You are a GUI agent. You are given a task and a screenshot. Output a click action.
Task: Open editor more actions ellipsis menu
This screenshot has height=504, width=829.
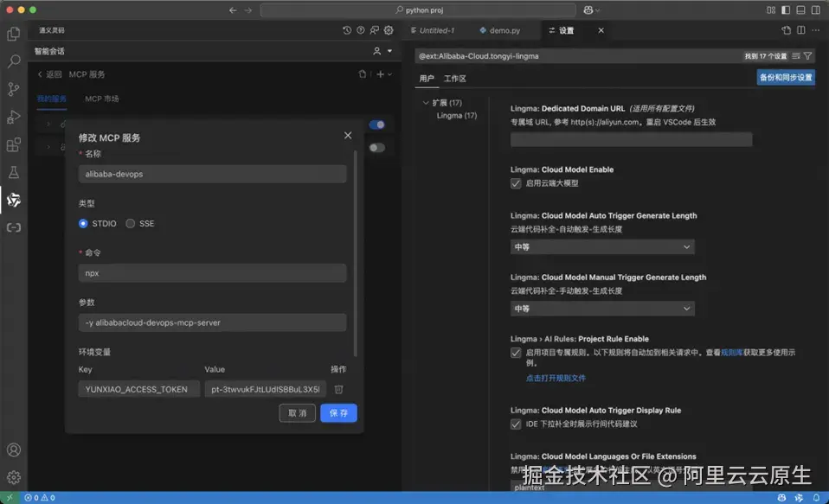pyautogui.click(x=816, y=30)
